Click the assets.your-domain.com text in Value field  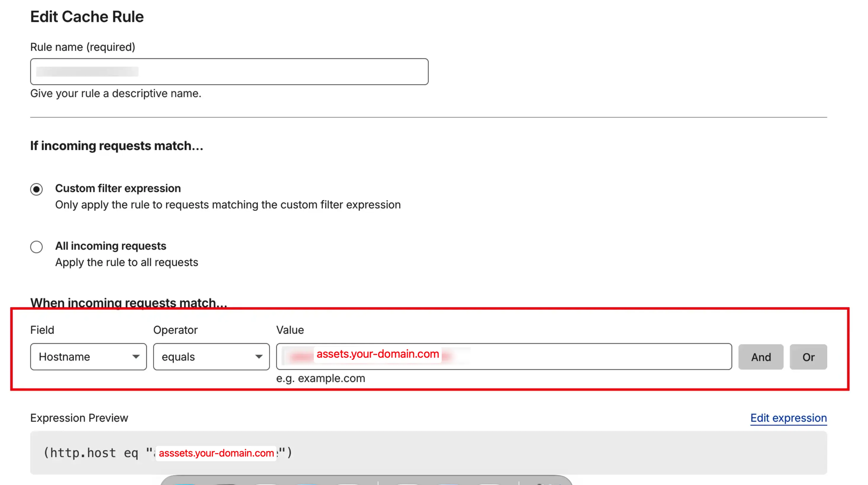point(377,354)
